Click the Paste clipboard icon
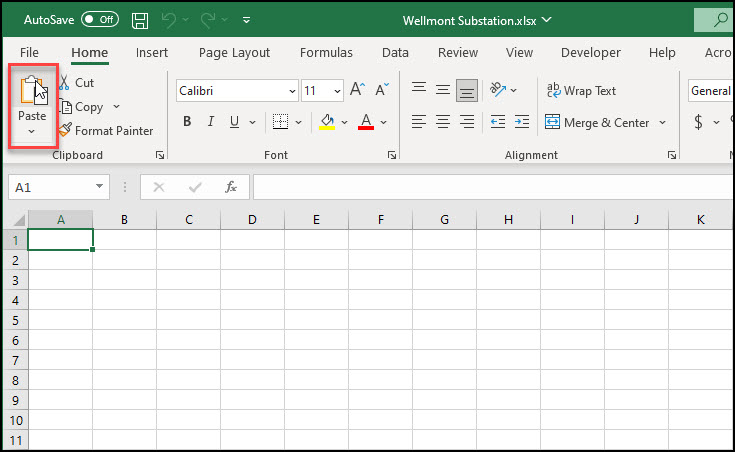Viewport: 735px width, 452px height. 32,90
